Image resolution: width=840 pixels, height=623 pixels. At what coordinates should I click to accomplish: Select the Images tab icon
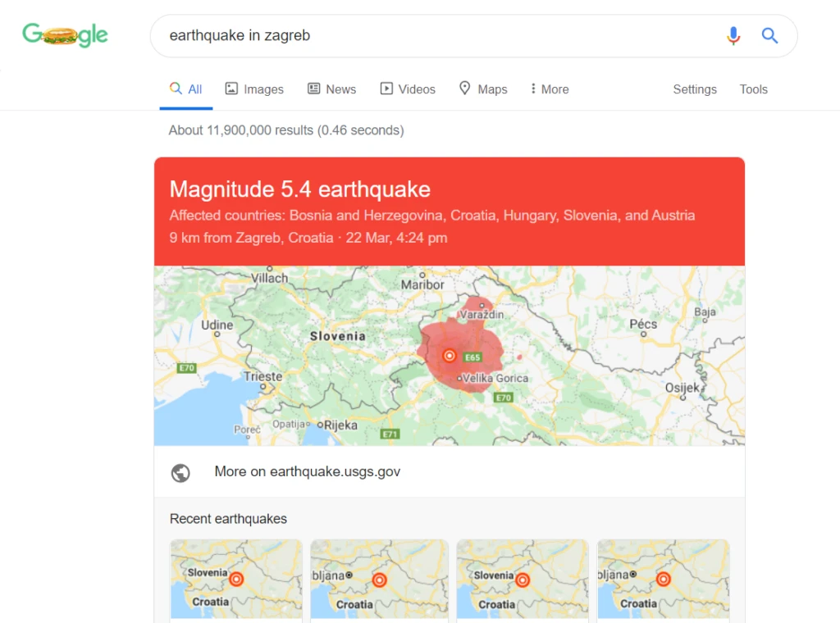[x=232, y=89]
